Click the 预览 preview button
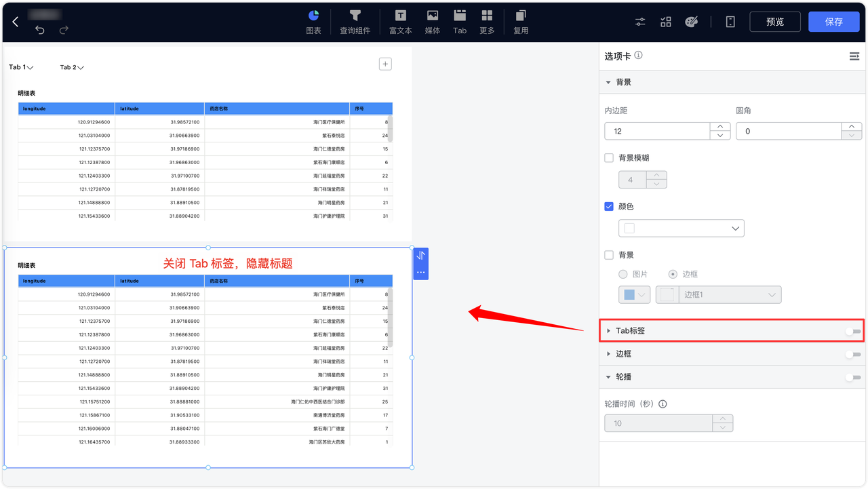 click(775, 22)
